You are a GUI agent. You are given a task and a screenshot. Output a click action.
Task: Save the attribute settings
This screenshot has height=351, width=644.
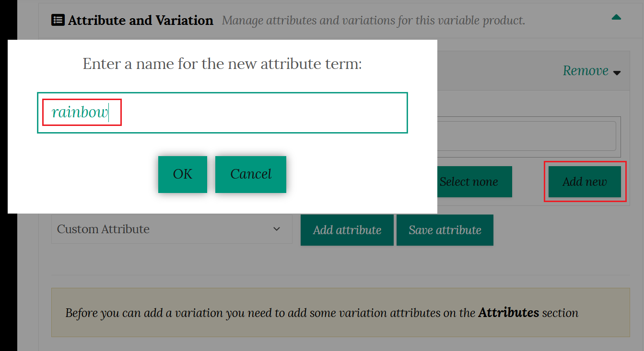tap(445, 230)
